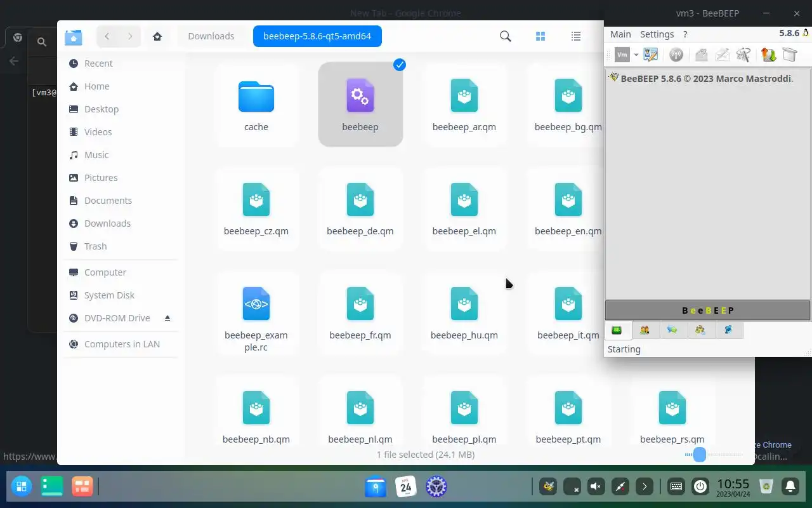Image resolution: width=812 pixels, height=508 pixels.
Task: Select the Downloads breadcrumb
Action: point(211,36)
